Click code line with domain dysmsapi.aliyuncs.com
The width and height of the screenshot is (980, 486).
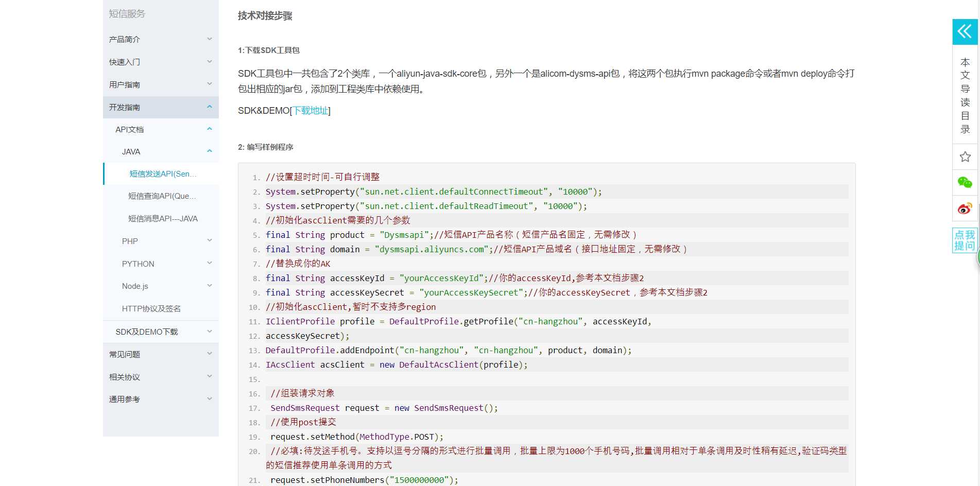tap(476, 249)
